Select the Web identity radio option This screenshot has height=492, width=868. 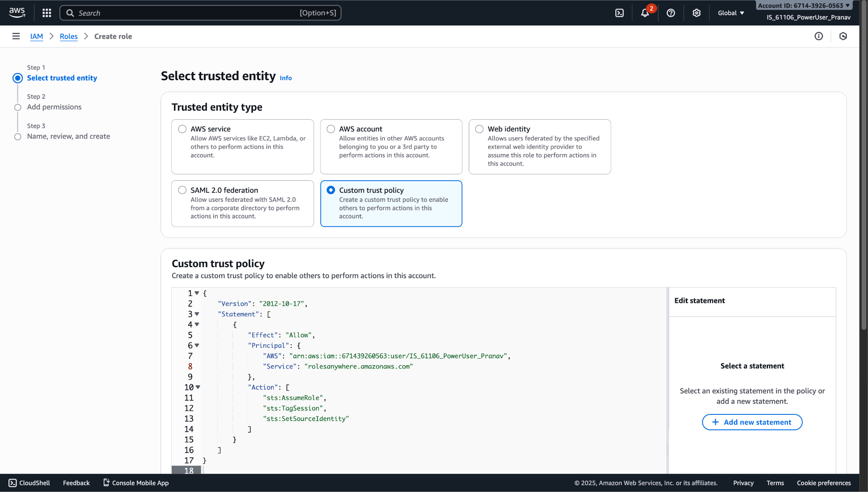pyautogui.click(x=479, y=129)
